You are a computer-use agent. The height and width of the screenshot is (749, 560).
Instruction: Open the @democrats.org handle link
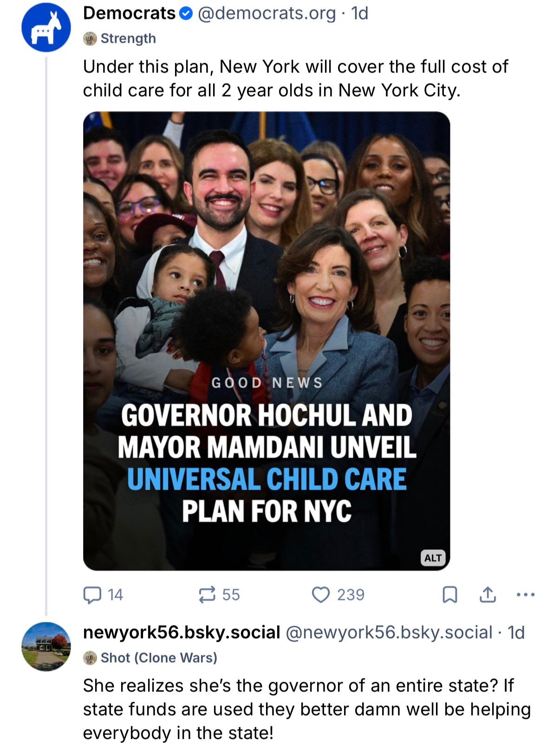point(267,14)
